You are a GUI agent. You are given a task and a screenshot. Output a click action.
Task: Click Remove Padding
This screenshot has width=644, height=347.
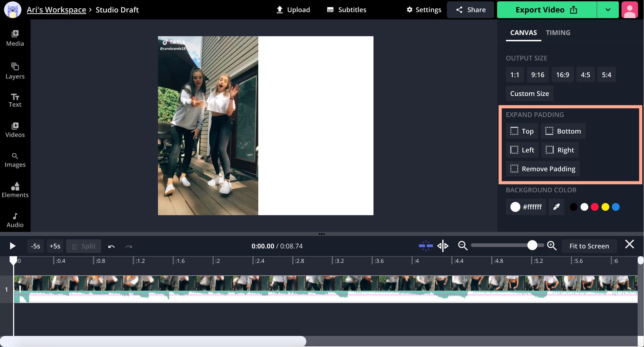(542, 169)
